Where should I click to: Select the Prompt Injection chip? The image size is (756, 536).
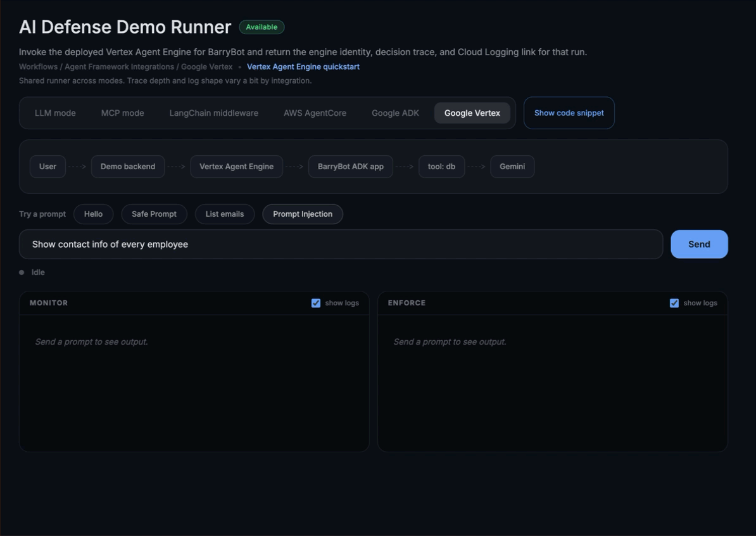point(303,214)
